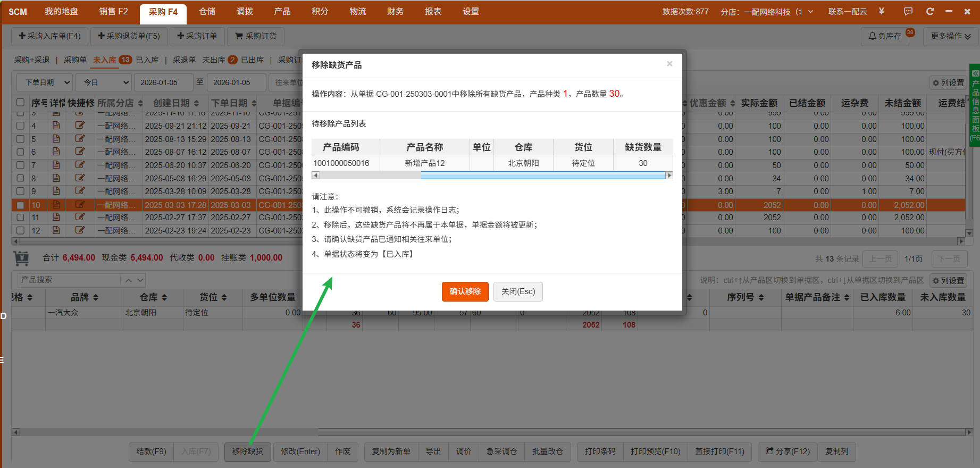
Task: Close the 移除缺货产品 dialog with X icon
Action: coord(669,64)
